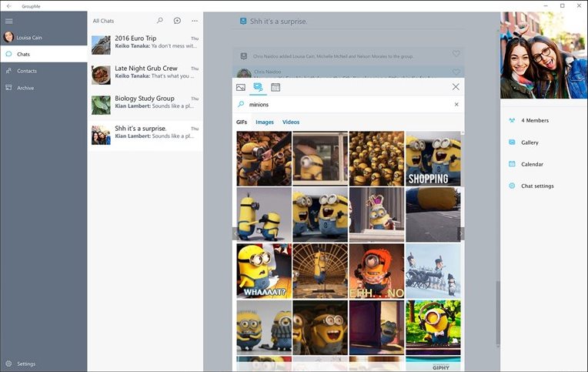Screen dimensions: 588x372
Task: Click the Members icon in right panel
Action: 512,120
